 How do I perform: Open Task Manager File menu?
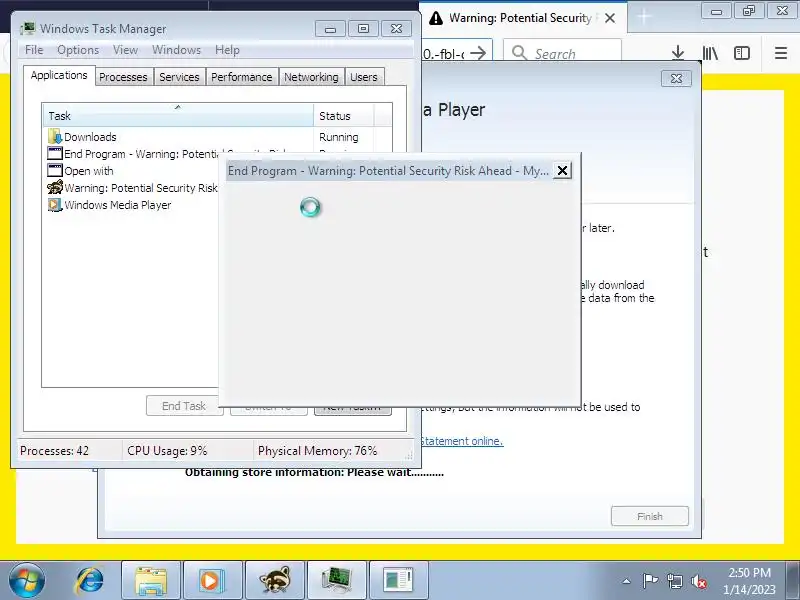click(34, 50)
